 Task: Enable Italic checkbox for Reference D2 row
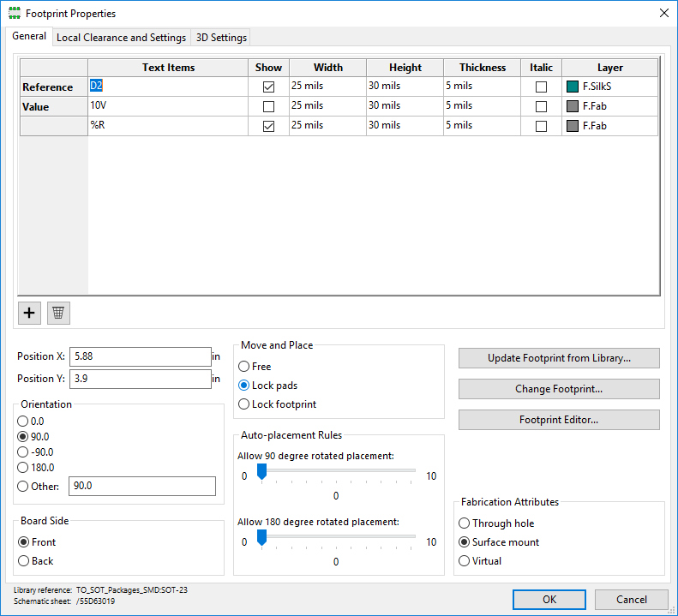pos(541,87)
